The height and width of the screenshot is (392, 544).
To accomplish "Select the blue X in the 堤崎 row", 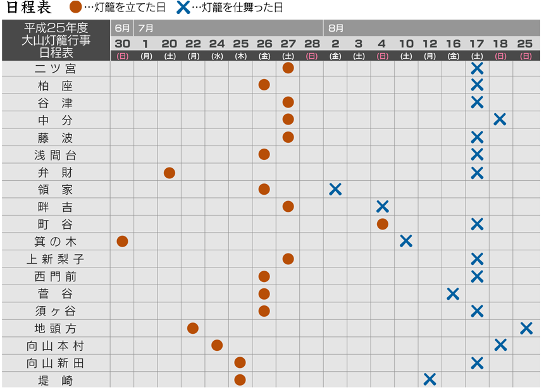I will [430, 379].
